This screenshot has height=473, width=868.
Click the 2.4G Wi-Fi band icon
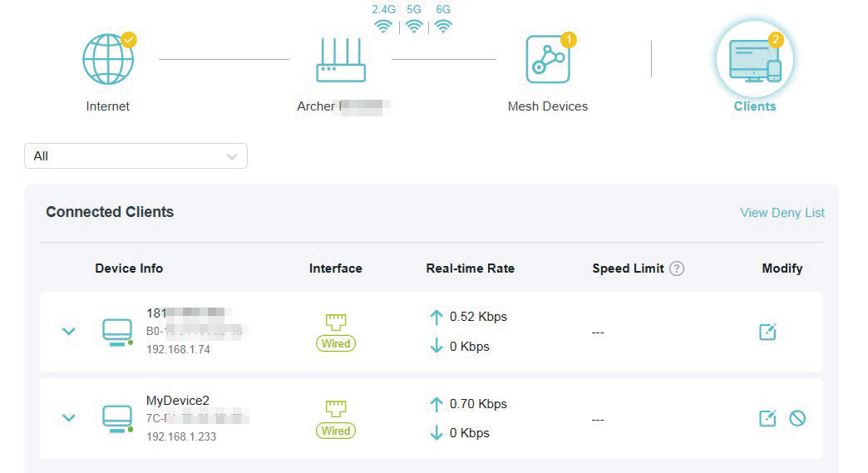coord(383,26)
